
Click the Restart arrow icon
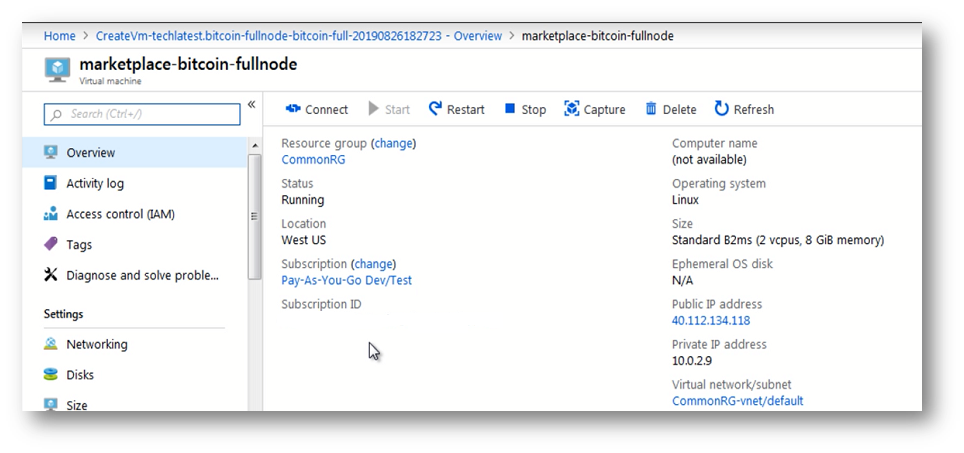(435, 109)
